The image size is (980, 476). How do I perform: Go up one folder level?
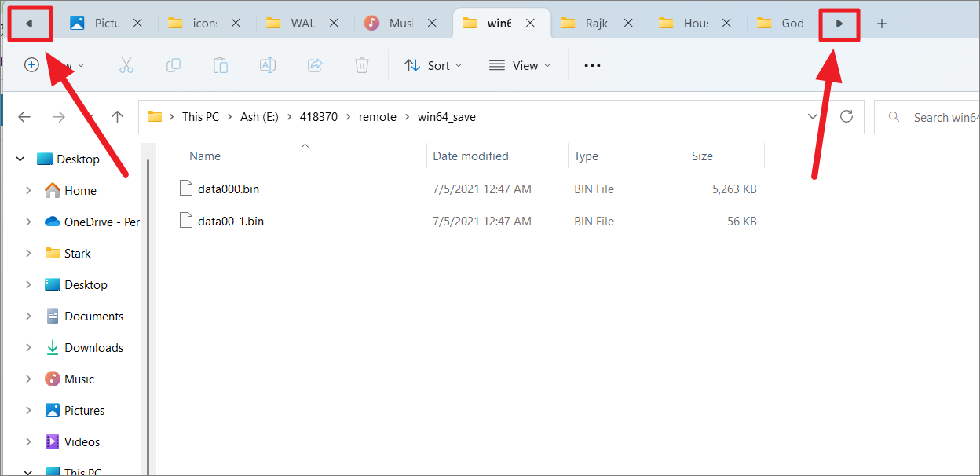point(118,117)
